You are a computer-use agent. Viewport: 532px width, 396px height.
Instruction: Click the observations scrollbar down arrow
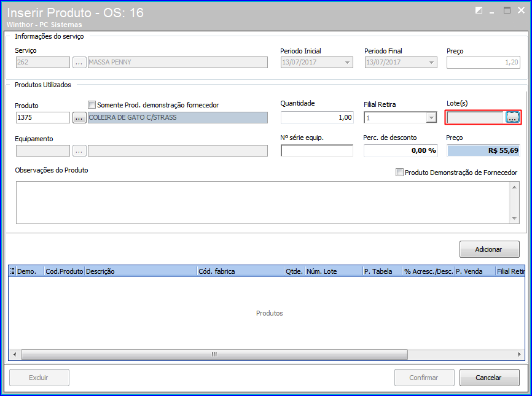pyautogui.click(x=514, y=218)
